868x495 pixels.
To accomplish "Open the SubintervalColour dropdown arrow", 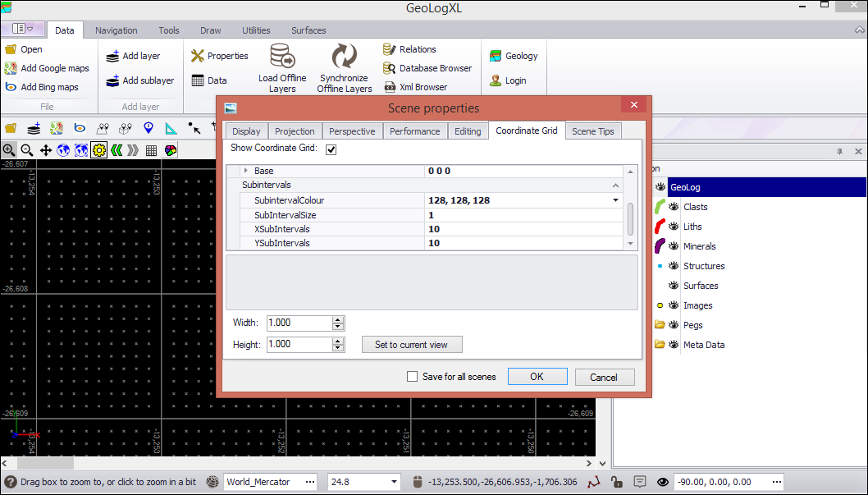I will point(615,200).
